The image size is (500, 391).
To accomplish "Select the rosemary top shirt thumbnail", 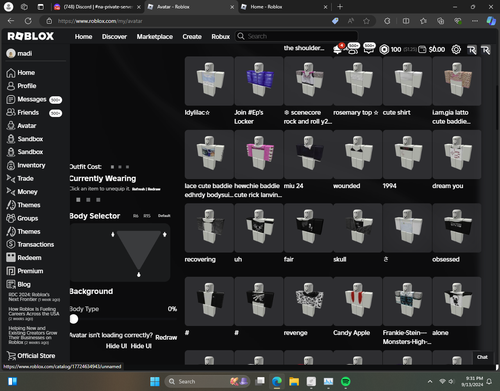I will (358, 81).
